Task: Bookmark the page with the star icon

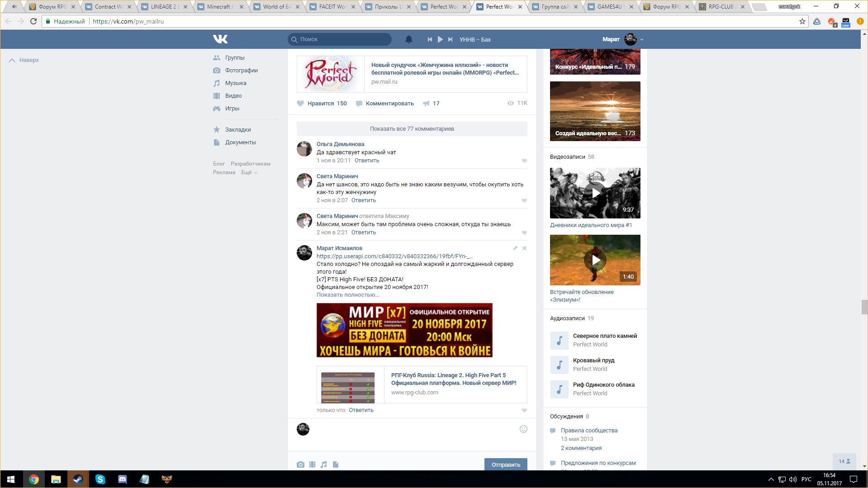Action: (802, 21)
